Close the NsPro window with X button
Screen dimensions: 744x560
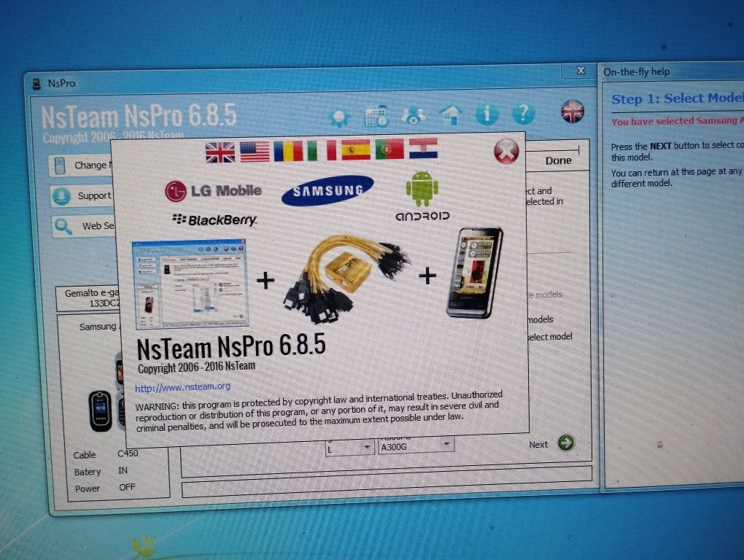tap(581, 71)
